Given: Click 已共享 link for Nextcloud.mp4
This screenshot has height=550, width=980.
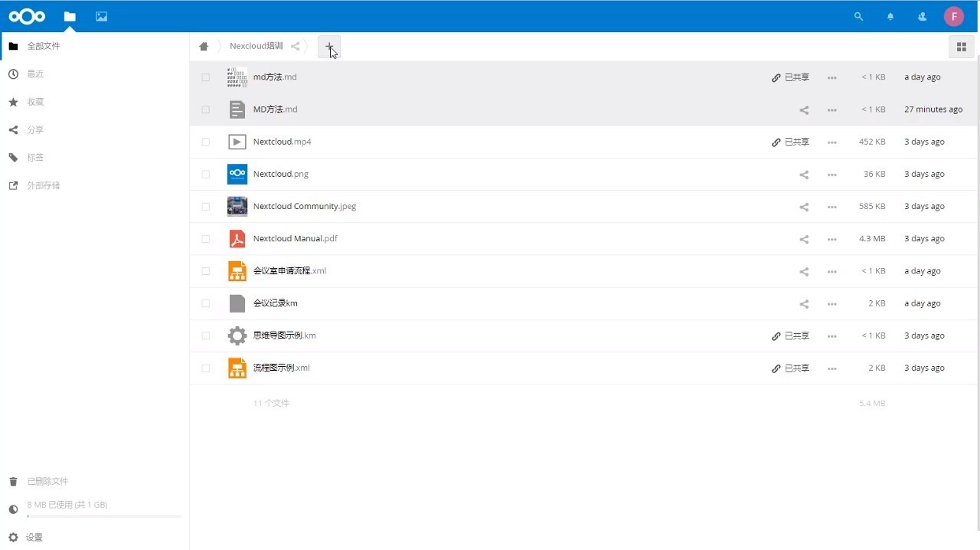Looking at the screenshot, I should (x=790, y=142).
